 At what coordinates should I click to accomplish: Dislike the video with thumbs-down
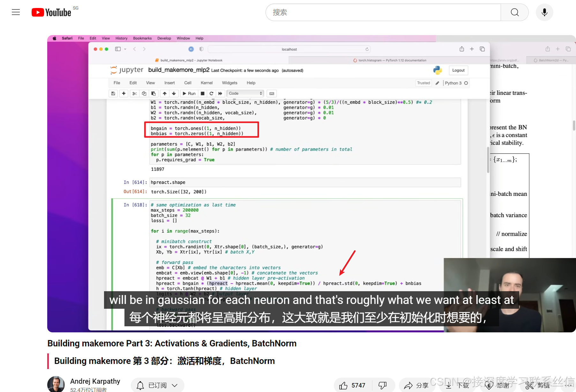click(x=383, y=385)
